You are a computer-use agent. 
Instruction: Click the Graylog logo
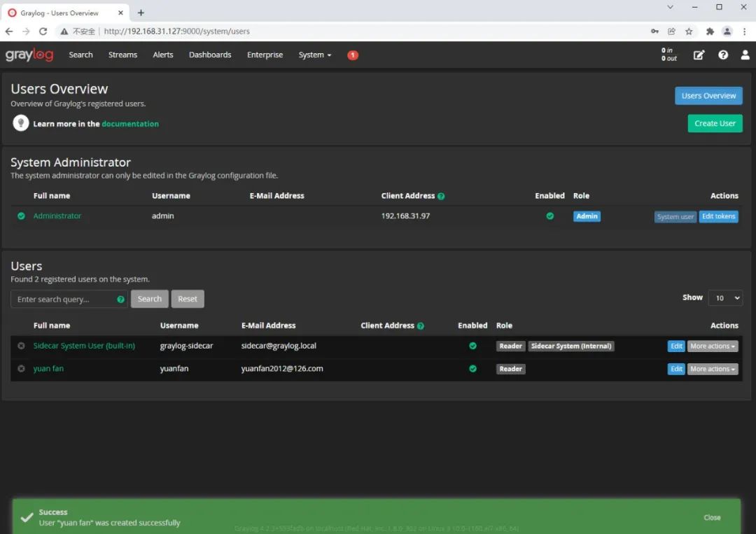coord(29,55)
